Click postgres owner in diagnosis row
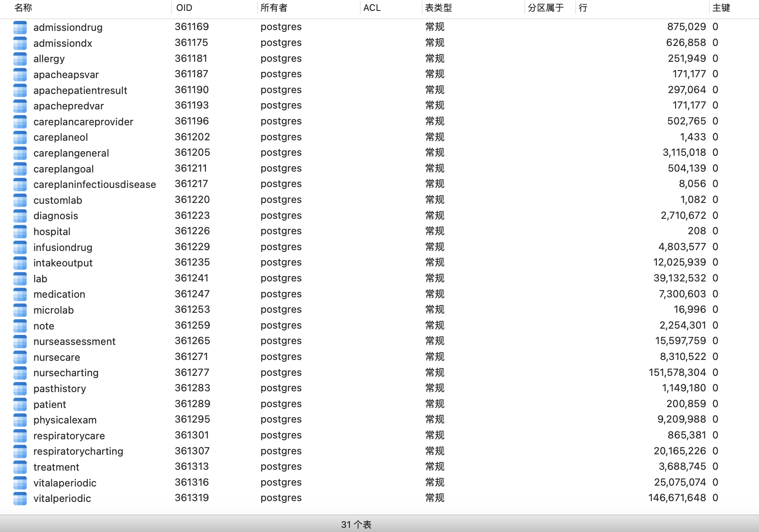 [x=281, y=215]
